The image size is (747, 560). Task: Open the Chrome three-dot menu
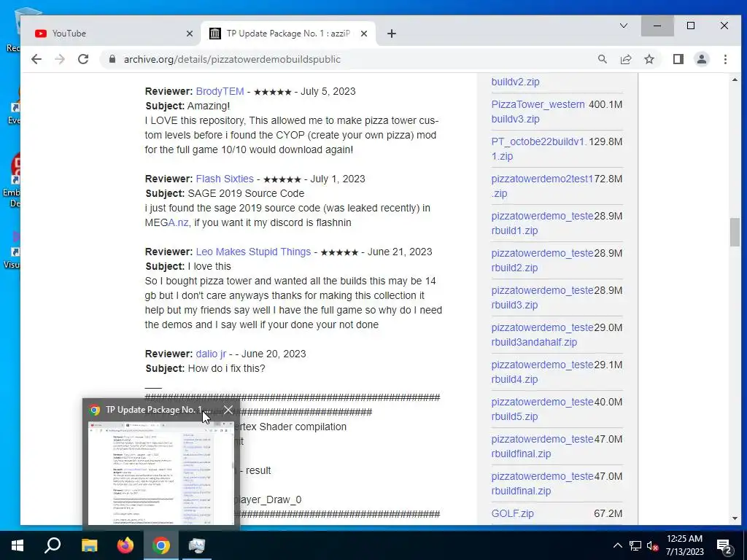pos(725,59)
